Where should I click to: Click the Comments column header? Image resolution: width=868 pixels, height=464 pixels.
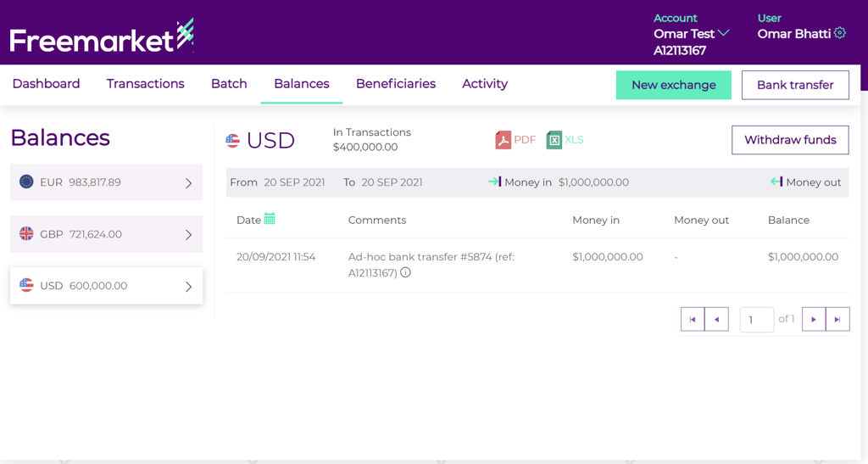coord(377,221)
